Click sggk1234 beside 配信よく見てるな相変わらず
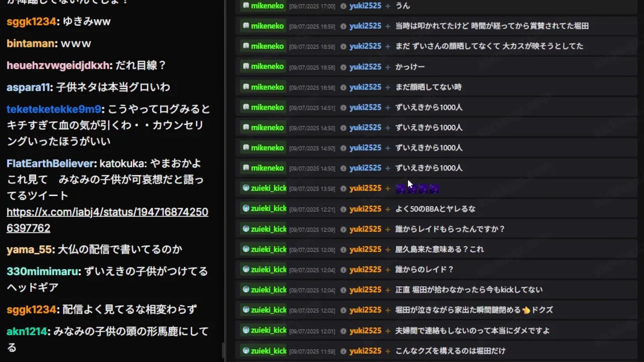 pos(32,310)
